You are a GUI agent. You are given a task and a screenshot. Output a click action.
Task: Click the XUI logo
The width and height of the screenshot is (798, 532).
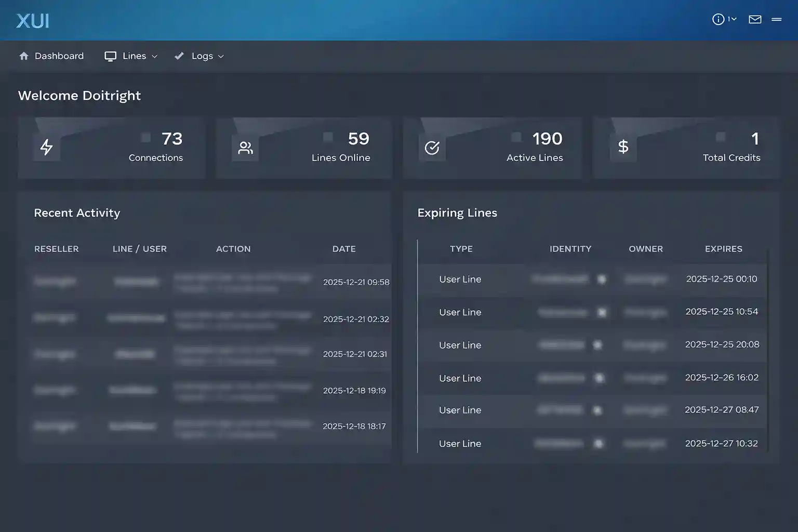click(x=33, y=21)
